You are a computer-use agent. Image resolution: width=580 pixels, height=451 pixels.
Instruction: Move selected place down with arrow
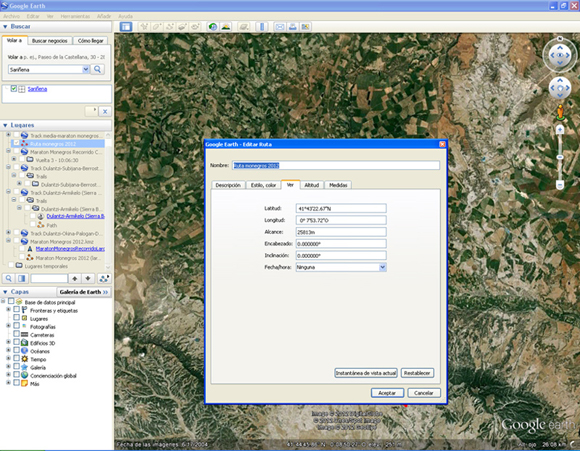pyautogui.click(x=88, y=278)
